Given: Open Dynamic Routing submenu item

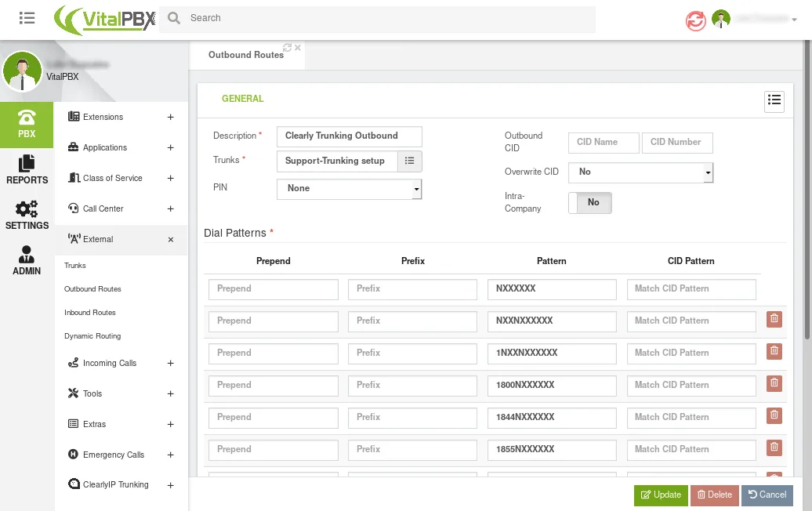Looking at the screenshot, I should [x=92, y=336].
